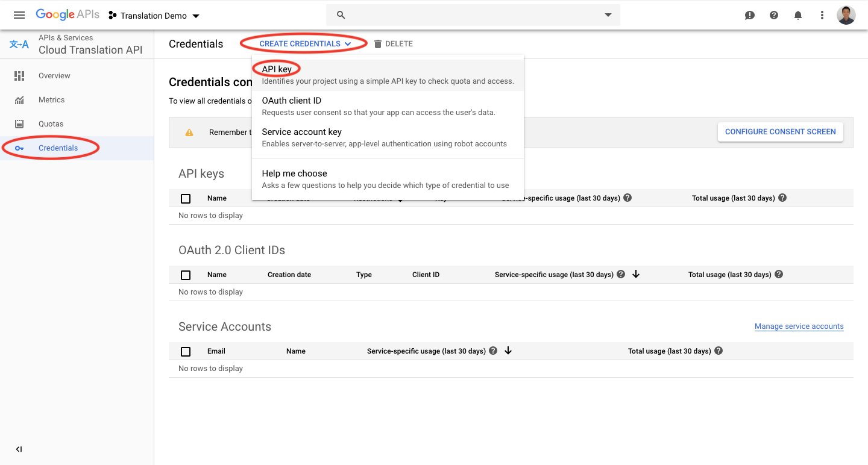Check the API keys select-all checkbox

pyautogui.click(x=186, y=198)
